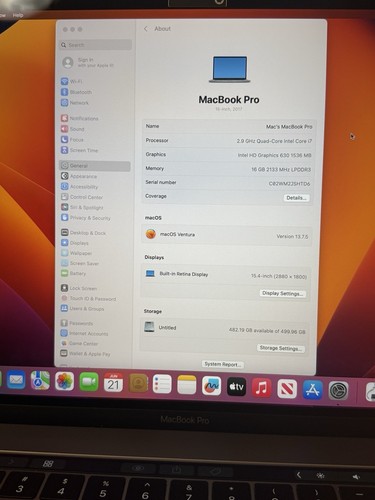Open the Help menu in menu bar

click(x=18, y=15)
